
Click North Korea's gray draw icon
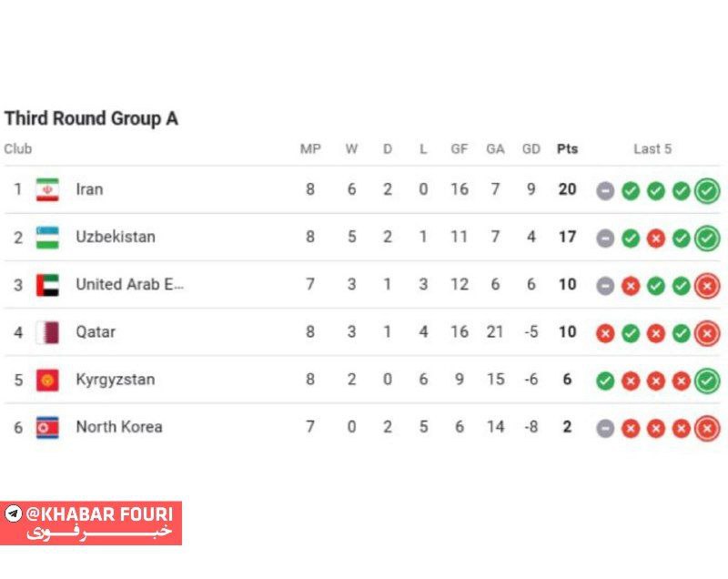[605, 428]
